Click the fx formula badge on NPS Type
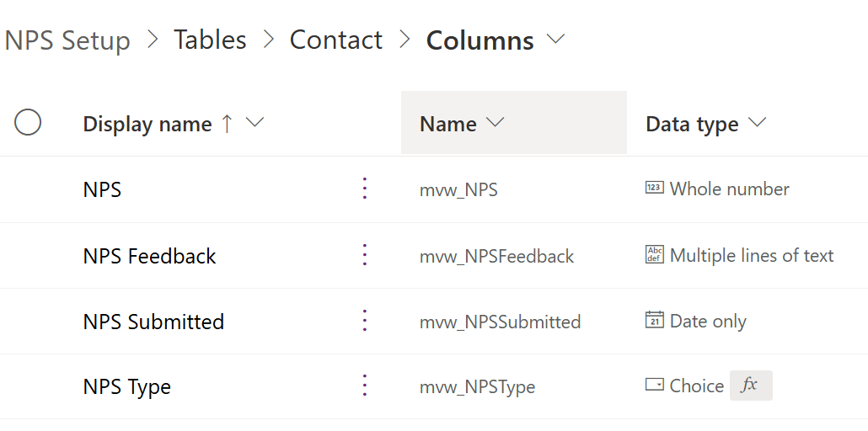The image size is (868, 431). tap(750, 386)
